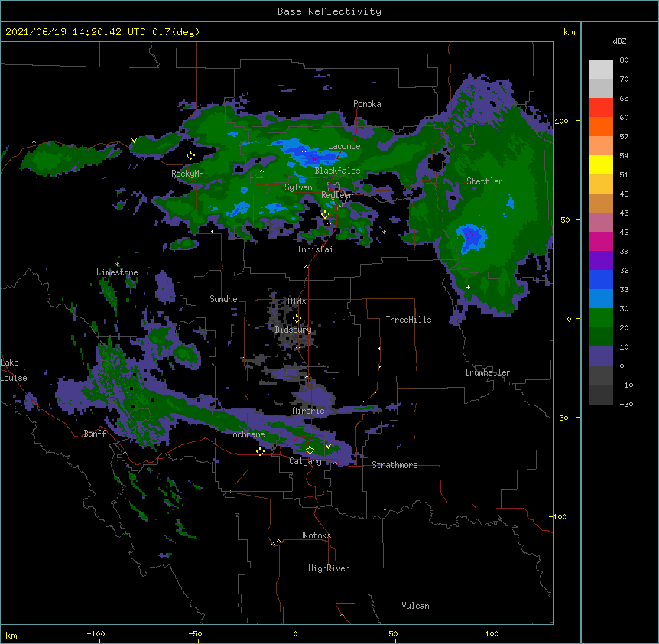Image resolution: width=659 pixels, height=644 pixels.
Task: Click the Vulcan label
Action: 415,606
